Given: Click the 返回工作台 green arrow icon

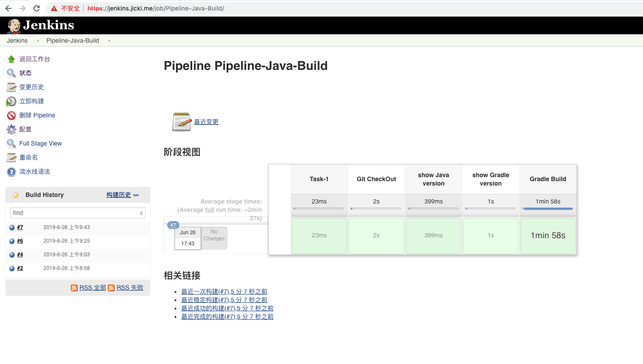Looking at the screenshot, I should point(11,58).
